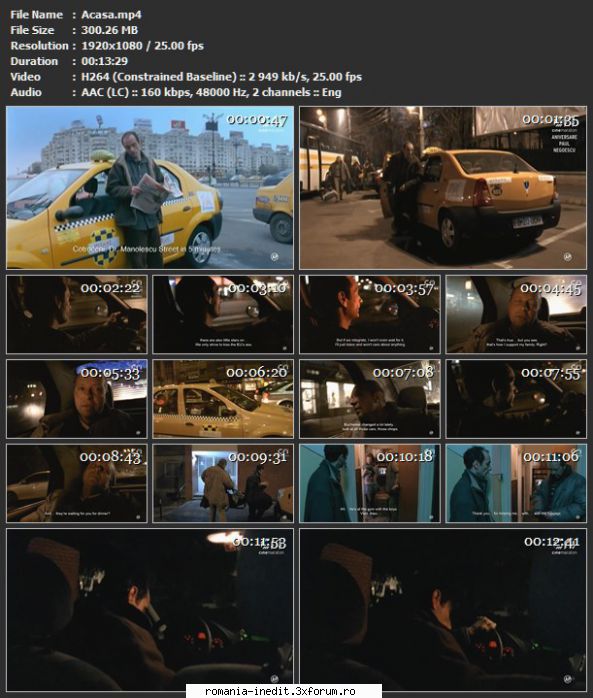
Task: Click the Aniversare Paul Negoescu title text
Action: pos(564,143)
